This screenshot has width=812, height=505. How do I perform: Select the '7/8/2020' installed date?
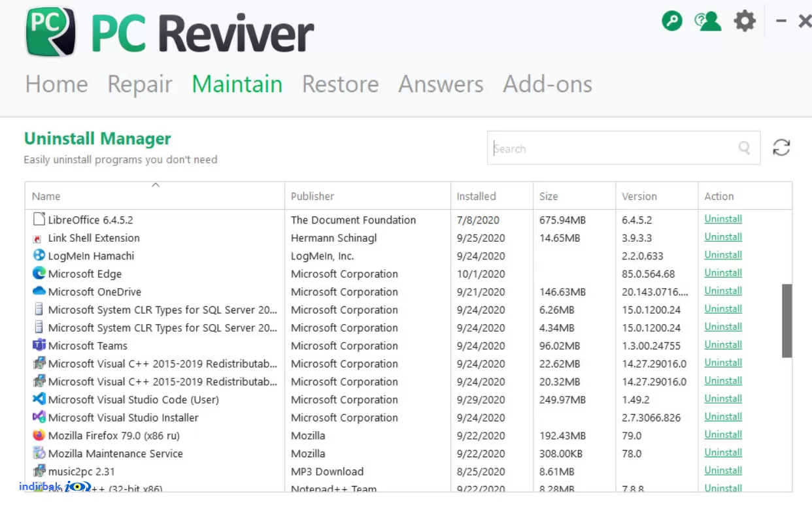pyautogui.click(x=477, y=220)
